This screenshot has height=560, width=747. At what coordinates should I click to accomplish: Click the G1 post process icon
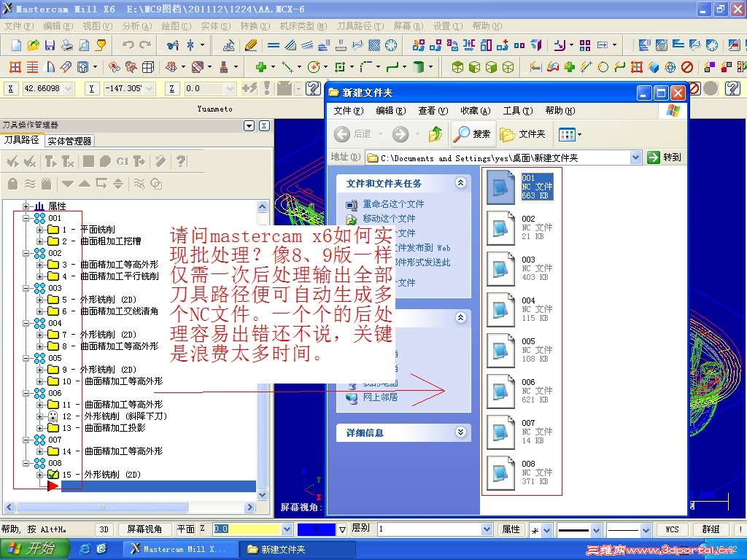click(123, 161)
